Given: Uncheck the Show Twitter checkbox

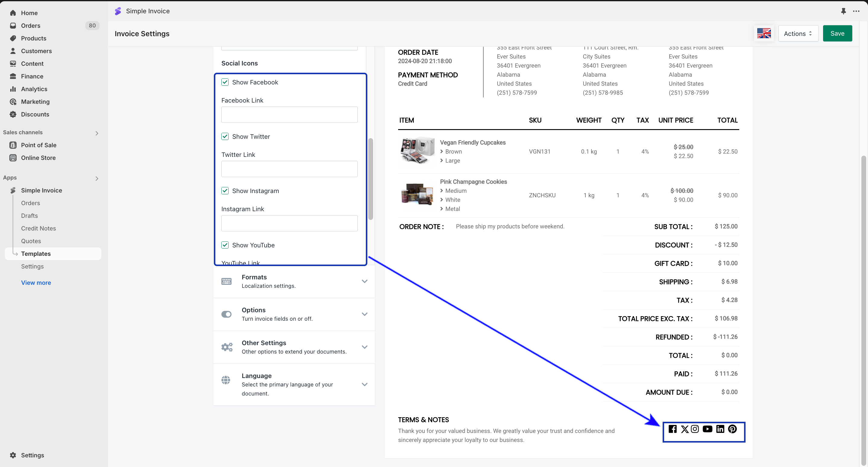Looking at the screenshot, I should 225,136.
